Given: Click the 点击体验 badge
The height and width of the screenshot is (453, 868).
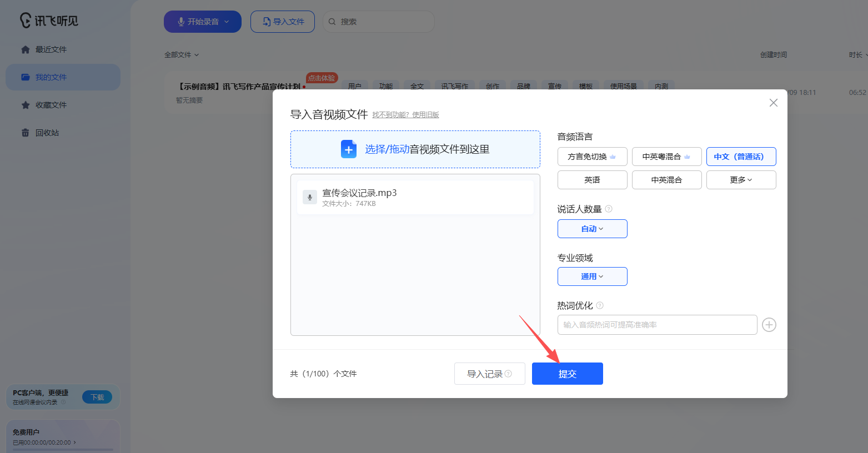Looking at the screenshot, I should [322, 78].
